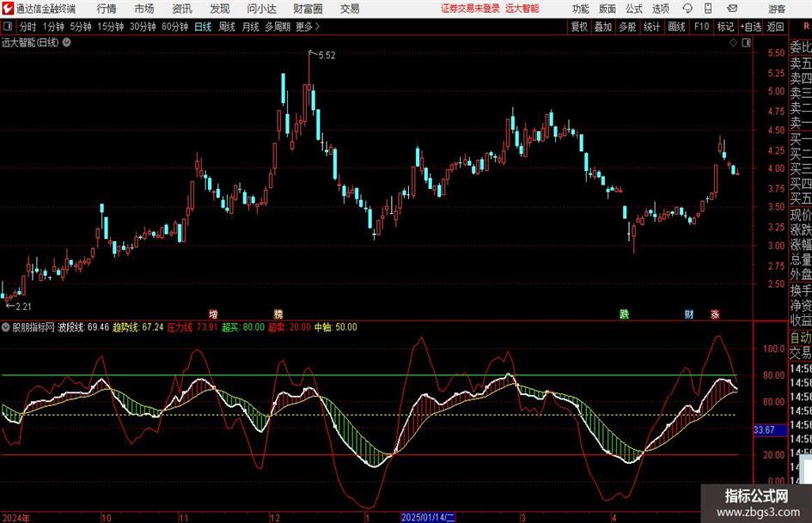Click the 远大智能 stock name link

tap(522, 9)
